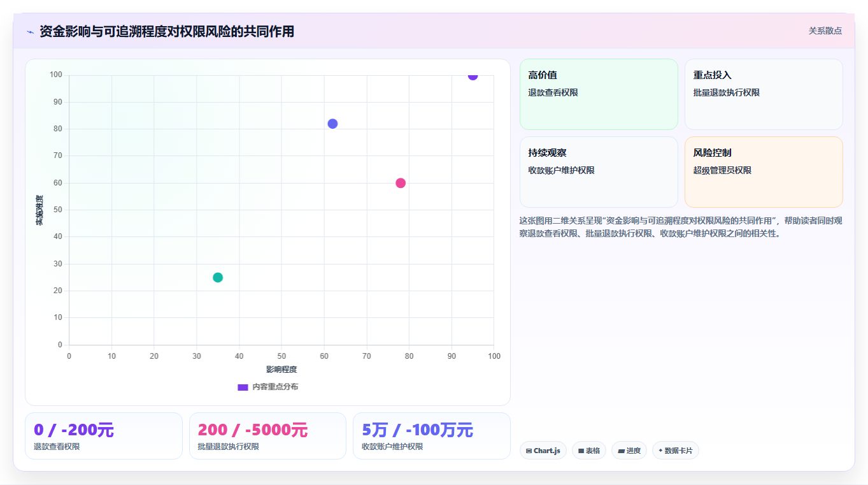Click 收款账户维护权限 text in 持续观察 card
The image size is (868, 485).
(561, 170)
